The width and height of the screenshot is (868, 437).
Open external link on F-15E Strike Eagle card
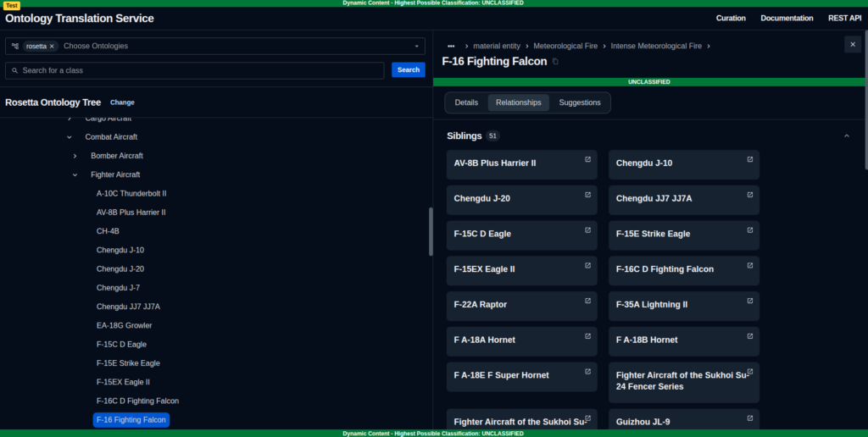click(x=750, y=230)
